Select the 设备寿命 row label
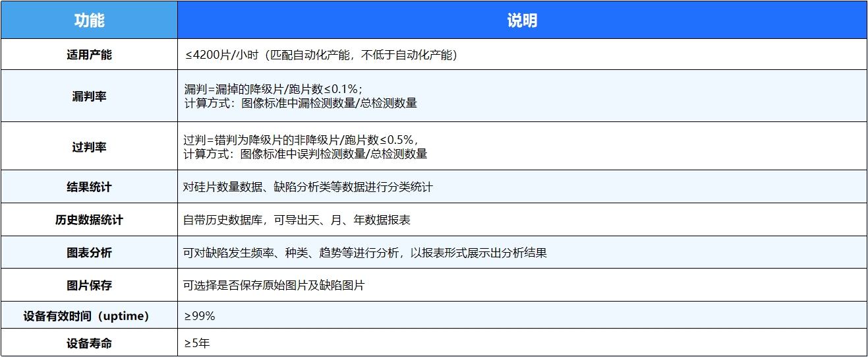Image resolution: width=868 pixels, height=357 pixels. click(x=89, y=343)
